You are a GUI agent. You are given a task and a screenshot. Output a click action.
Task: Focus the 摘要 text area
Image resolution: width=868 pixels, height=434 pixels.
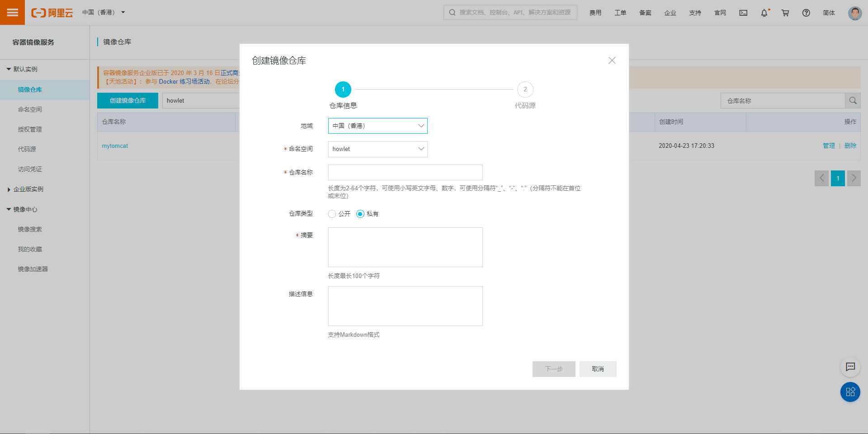[405, 247]
